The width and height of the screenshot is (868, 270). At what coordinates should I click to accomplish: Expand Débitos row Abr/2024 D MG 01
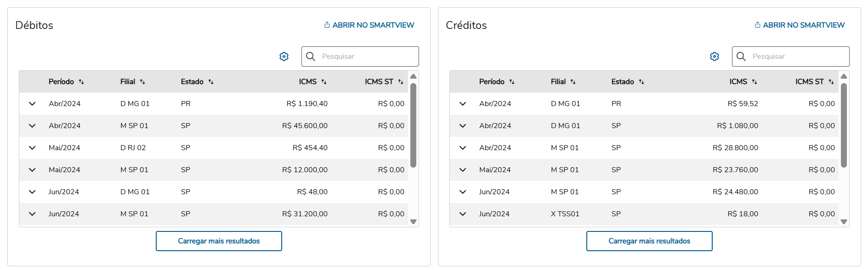[x=32, y=104]
